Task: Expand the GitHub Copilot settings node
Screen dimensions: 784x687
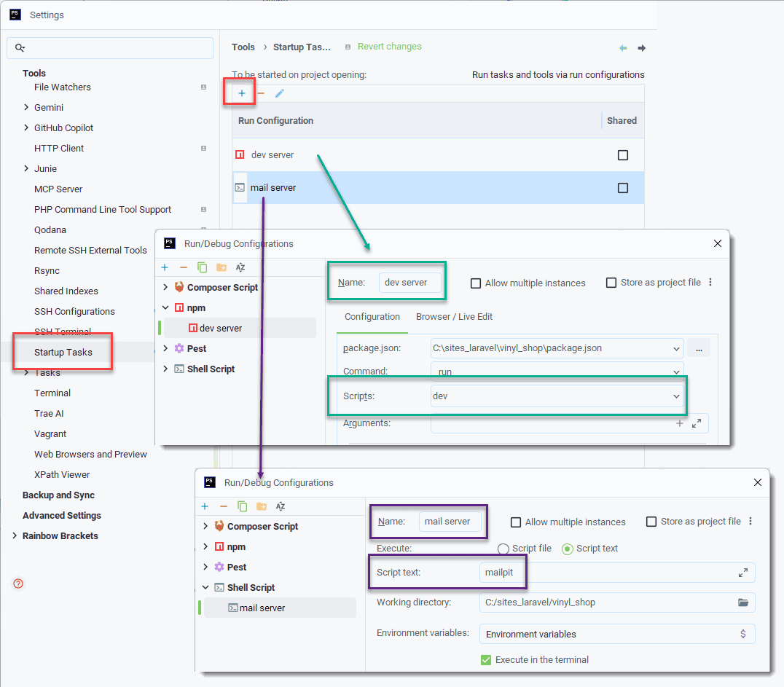Action: click(x=26, y=127)
